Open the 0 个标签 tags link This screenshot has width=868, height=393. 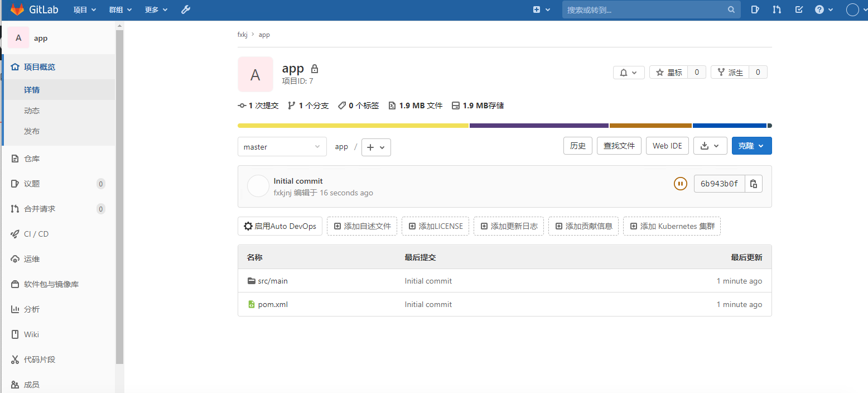[x=358, y=106]
